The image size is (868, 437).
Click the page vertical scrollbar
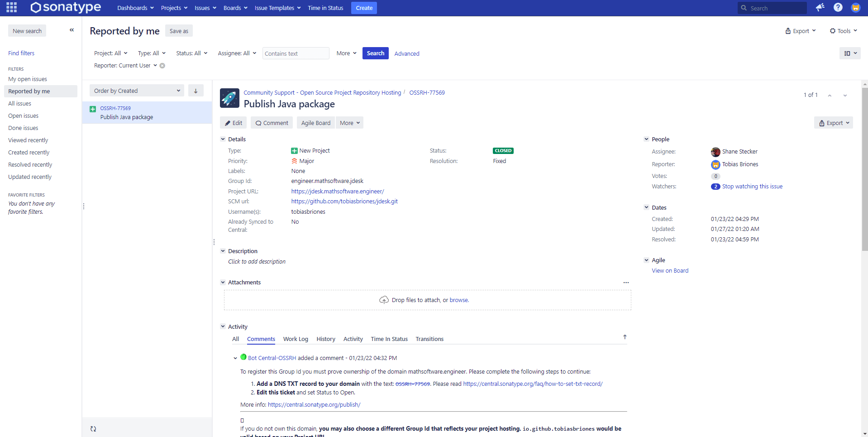click(x=865, y=168)
